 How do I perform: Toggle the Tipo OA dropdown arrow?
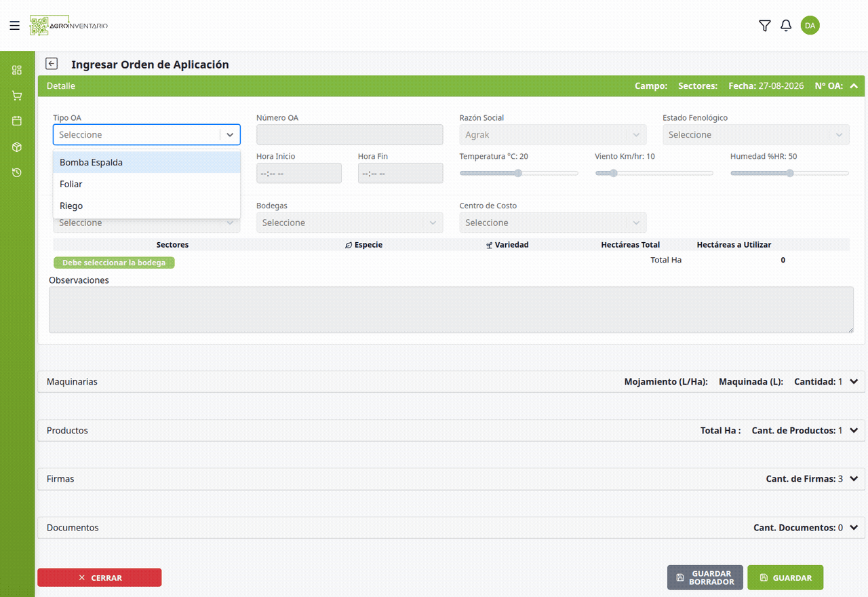coord(230,135)
